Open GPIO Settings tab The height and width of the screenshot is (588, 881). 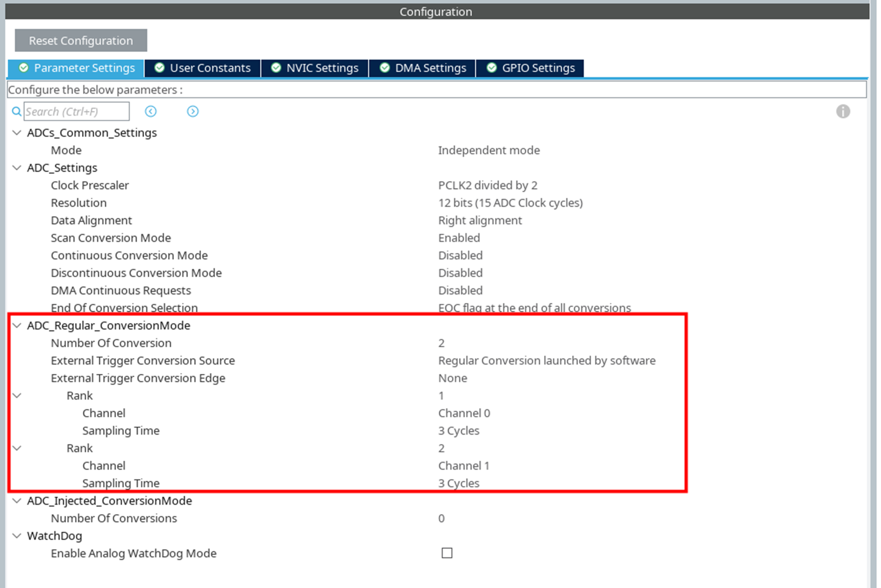(x=530, y=68)
